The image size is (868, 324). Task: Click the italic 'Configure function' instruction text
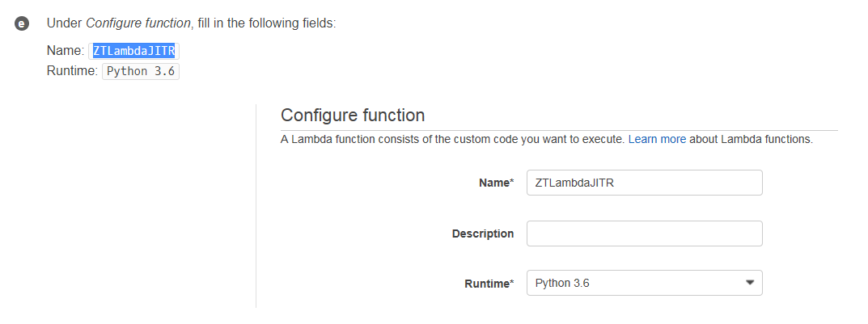(x=138, y=23)
